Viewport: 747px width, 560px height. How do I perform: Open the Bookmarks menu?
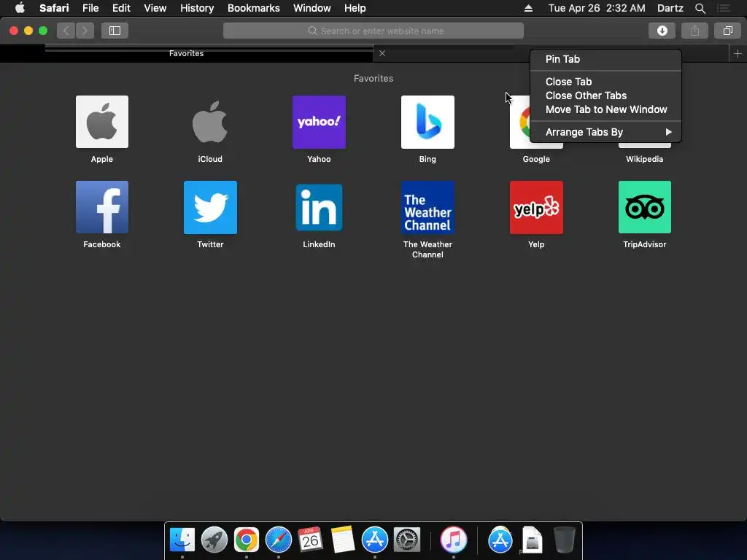[x=253, y=8]
